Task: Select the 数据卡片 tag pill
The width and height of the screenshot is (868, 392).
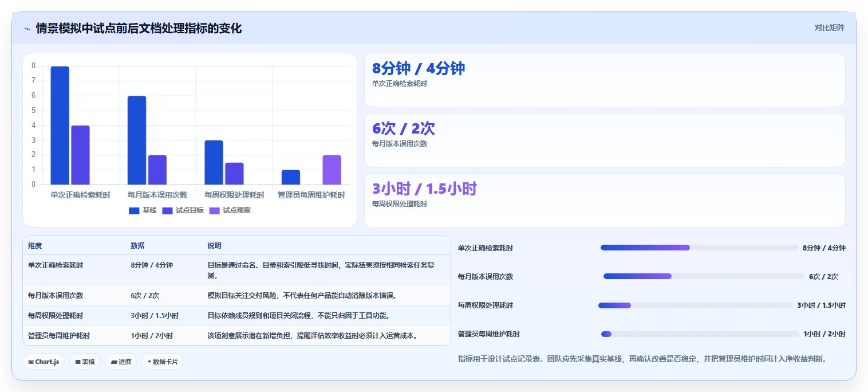Action: pos(163,362)
